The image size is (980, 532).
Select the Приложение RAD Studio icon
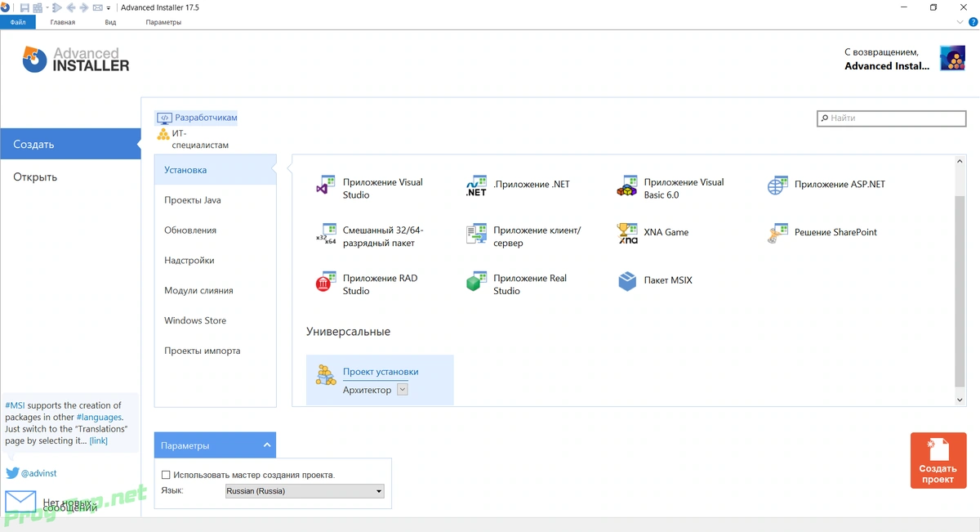pyautogui.click(x=326, y=282)
